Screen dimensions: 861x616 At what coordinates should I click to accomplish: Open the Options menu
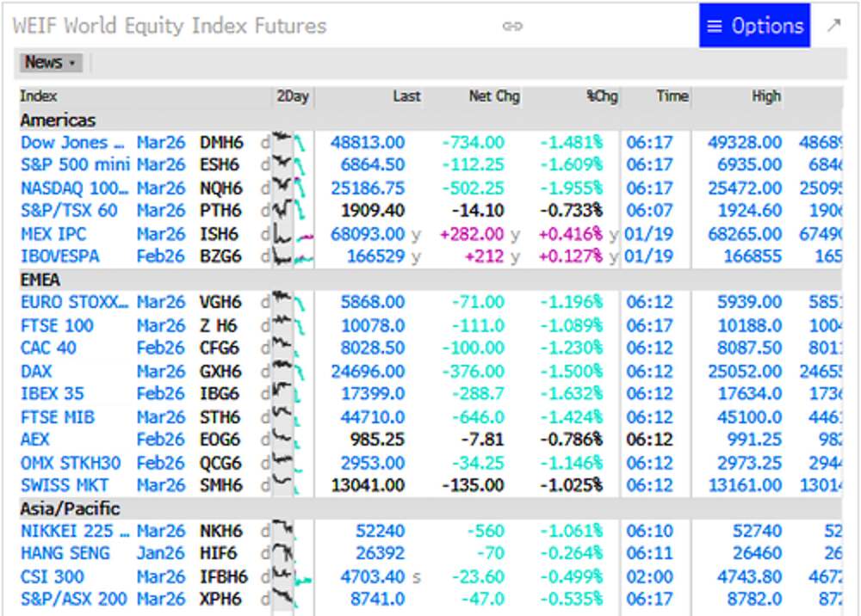pyautogui.click(x=754, y=26)
